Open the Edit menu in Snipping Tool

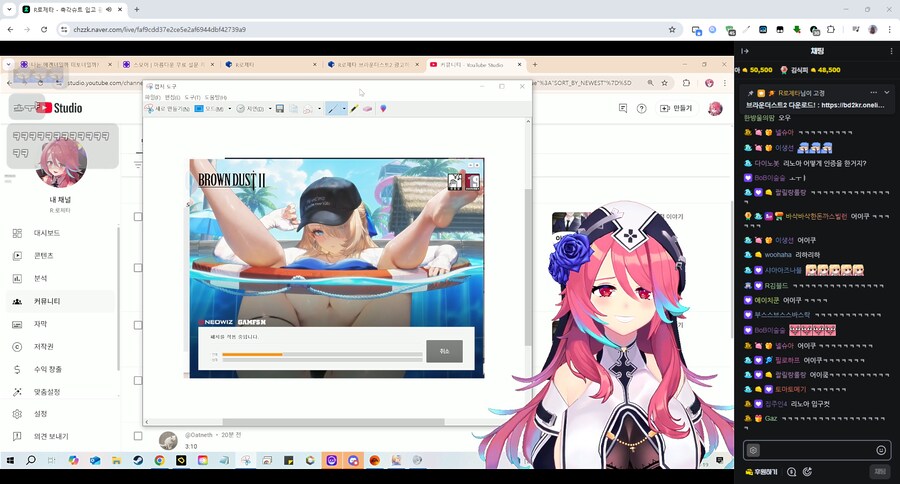tap(172, 98)
